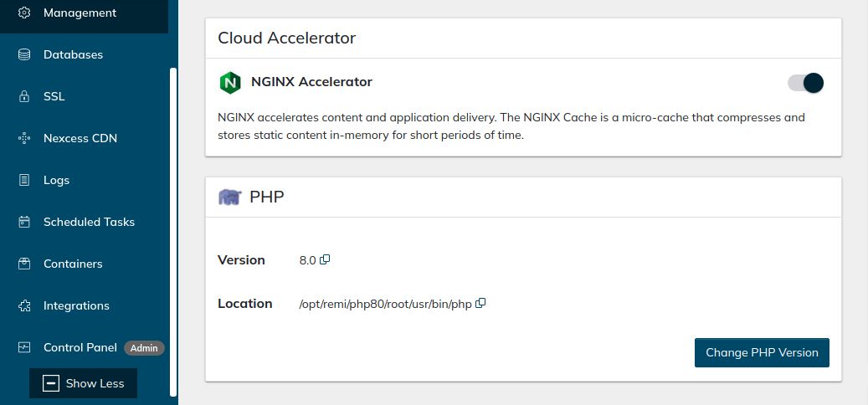Click the Integrations puzzle icon
868x405 pixels.
click(x=24, y=306)
